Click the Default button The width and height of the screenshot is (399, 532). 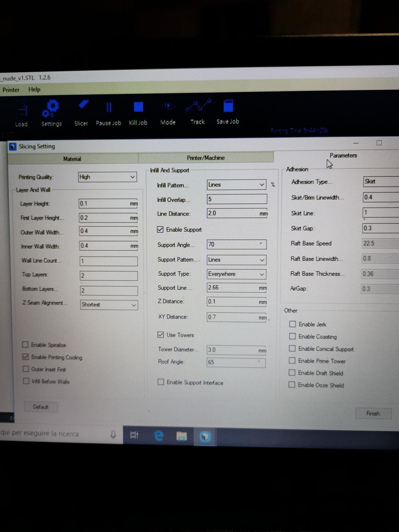pyautogui.click(x=41, y=407)
